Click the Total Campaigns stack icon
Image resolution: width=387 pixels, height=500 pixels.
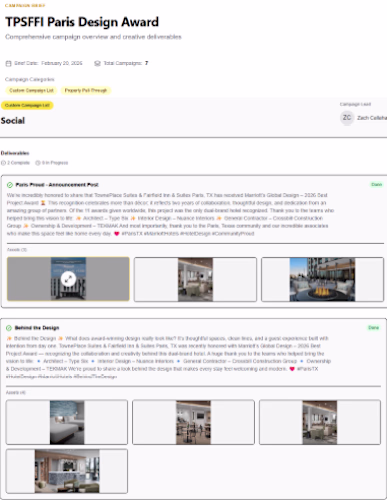coord(97,63)
